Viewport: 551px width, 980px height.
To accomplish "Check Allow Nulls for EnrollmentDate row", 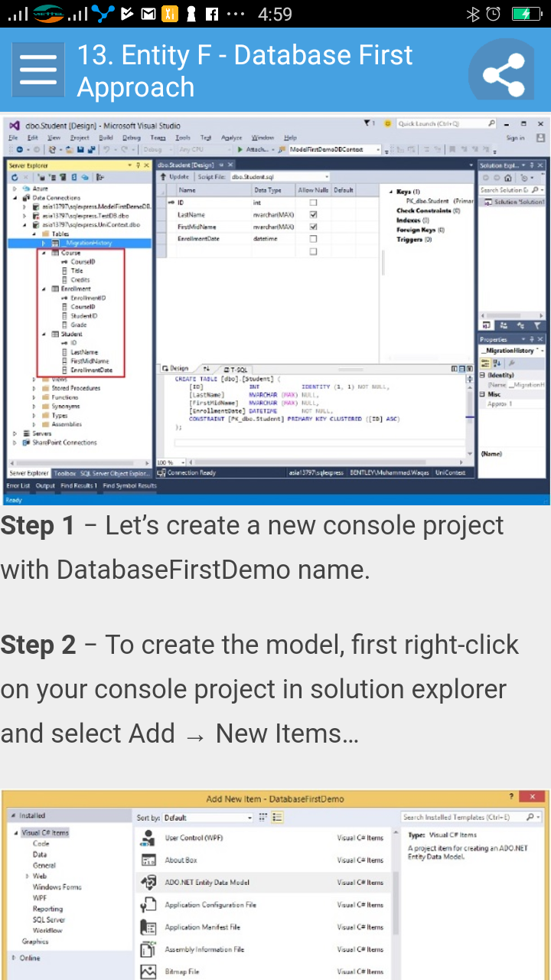I will coord(313,239).
